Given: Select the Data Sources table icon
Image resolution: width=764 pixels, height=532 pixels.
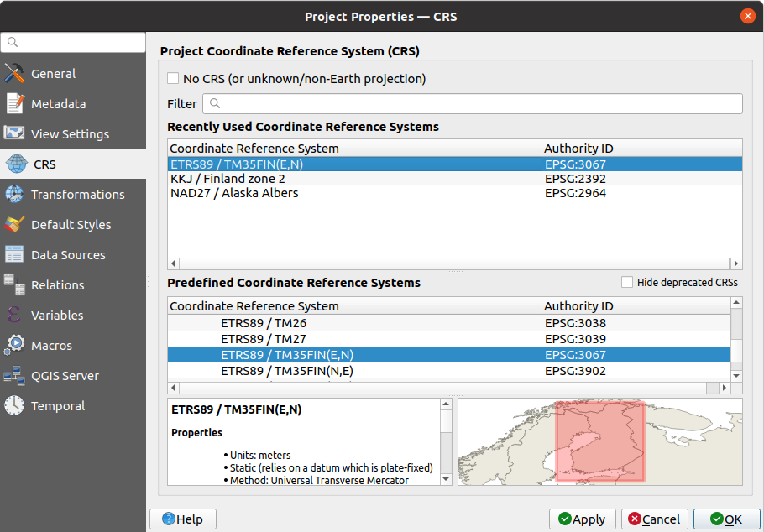Looking at the screenshot, I should 15,254.
